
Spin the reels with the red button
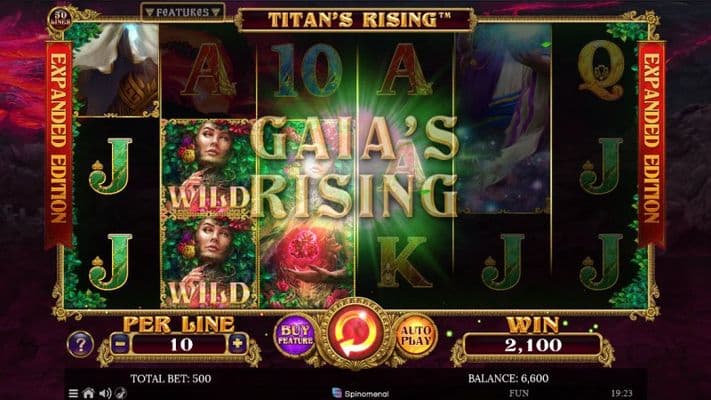pyautogui.click(x=356, y=335)
